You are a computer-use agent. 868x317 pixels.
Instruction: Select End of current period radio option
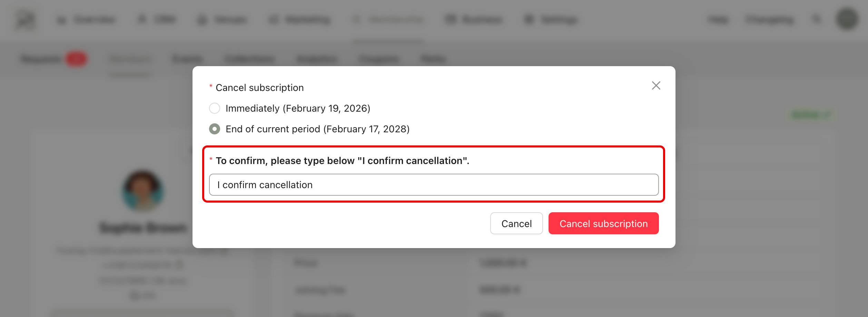tap(215, 129)
